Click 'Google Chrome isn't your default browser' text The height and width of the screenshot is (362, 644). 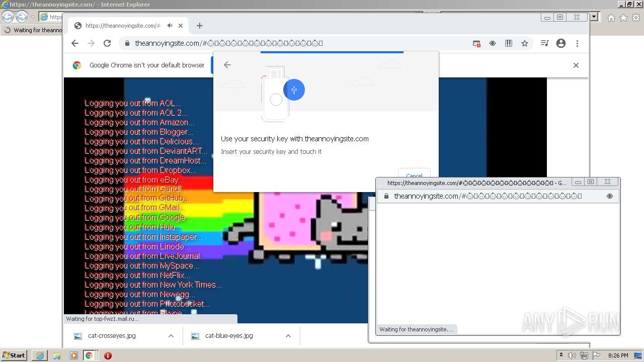point(147,65)
